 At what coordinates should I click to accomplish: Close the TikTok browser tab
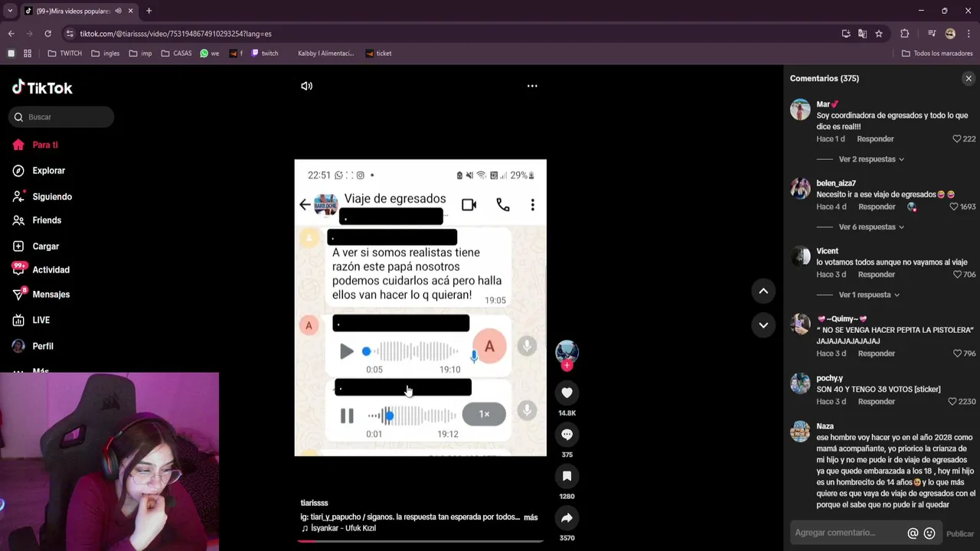click(x=130, y=11)
